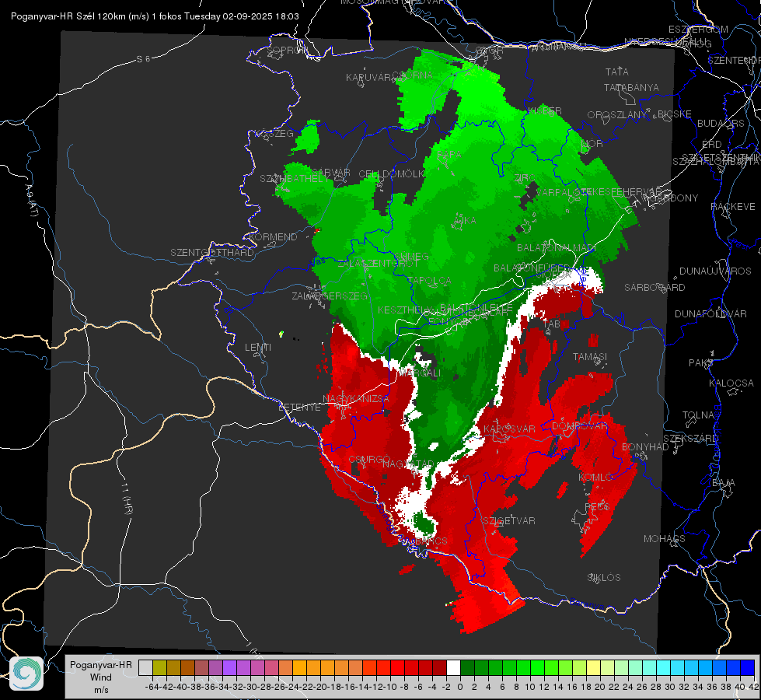This screenshot has height=700, width=761.
Task: Click the SZOMBATHELY city label
Action: pos(295,179)
